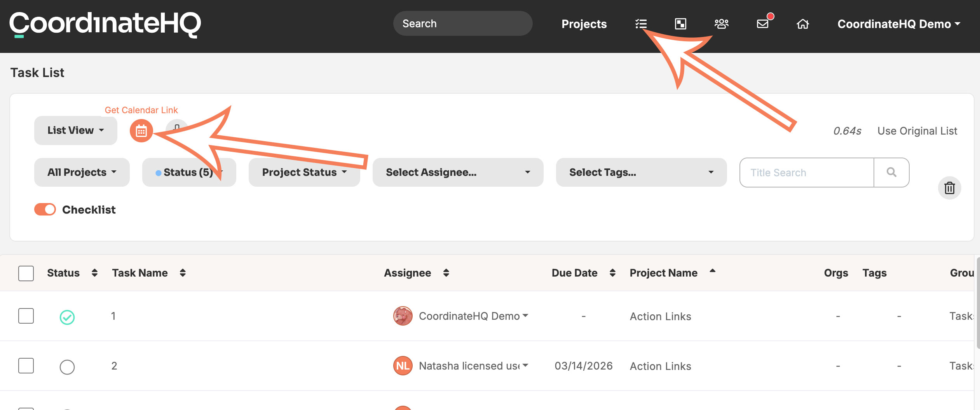
Task: Click the Assignee column header label
Action: click(407, 273)
